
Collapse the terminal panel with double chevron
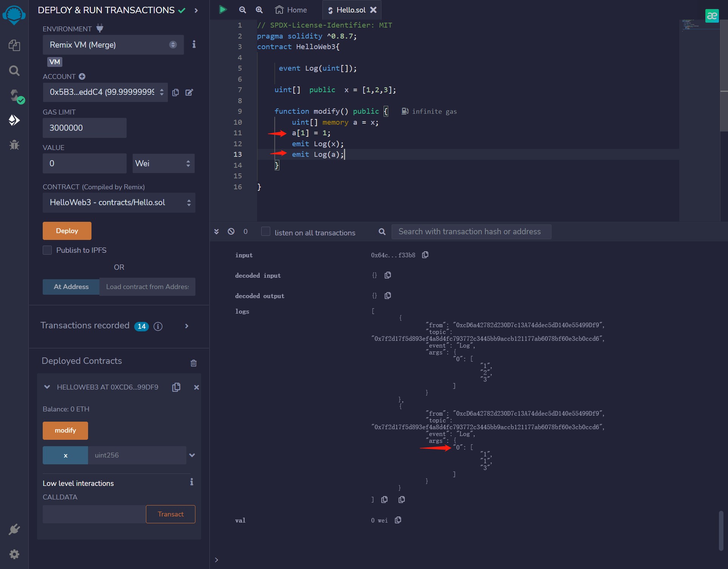click(217, 232)
